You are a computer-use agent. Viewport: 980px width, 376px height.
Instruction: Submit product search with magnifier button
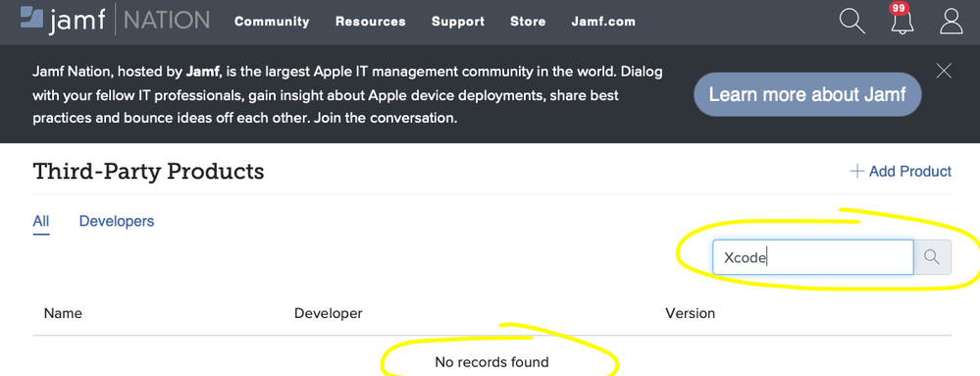click(x=932, y=257)
